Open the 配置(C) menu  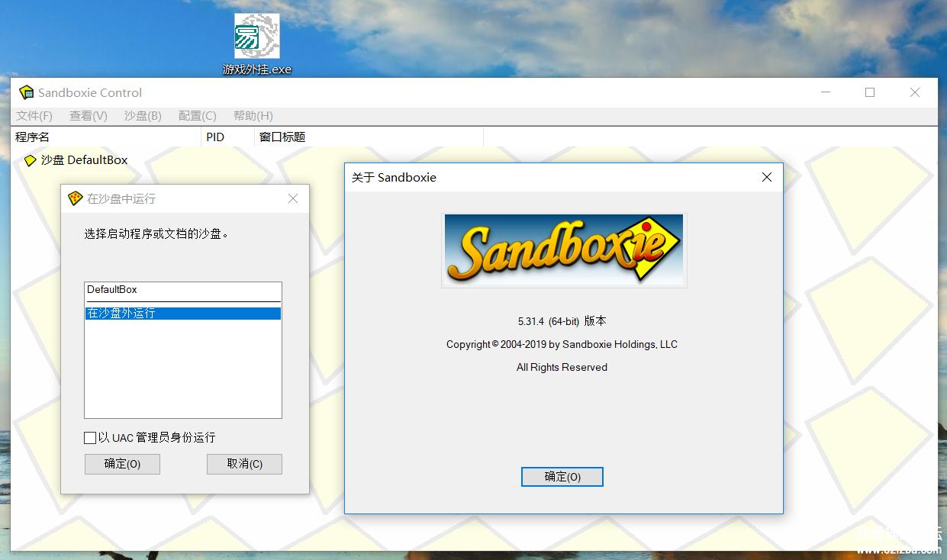[198, 116]
